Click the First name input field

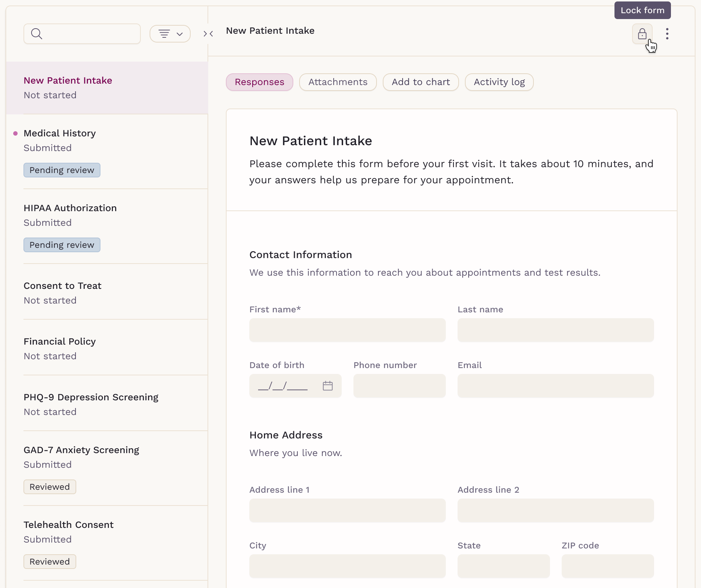pos(348,330)
